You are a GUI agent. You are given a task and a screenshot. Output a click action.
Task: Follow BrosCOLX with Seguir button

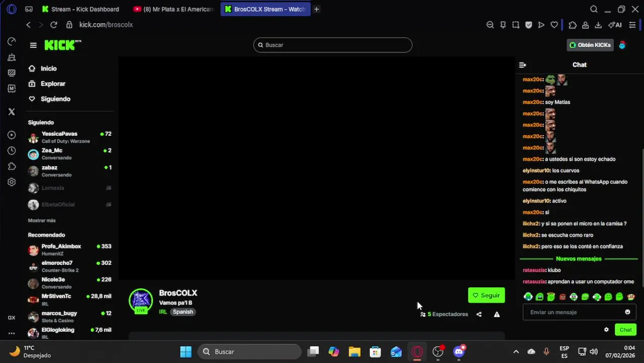click(x=486, y=295)
